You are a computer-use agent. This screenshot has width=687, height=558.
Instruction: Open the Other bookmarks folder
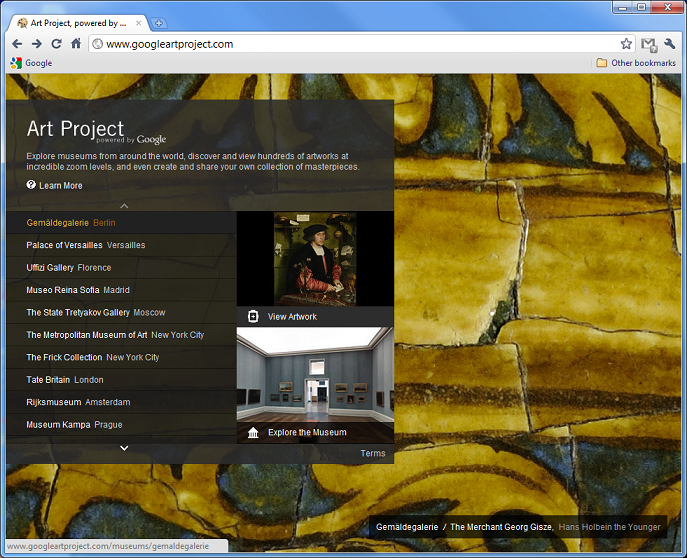click(636, 63)
